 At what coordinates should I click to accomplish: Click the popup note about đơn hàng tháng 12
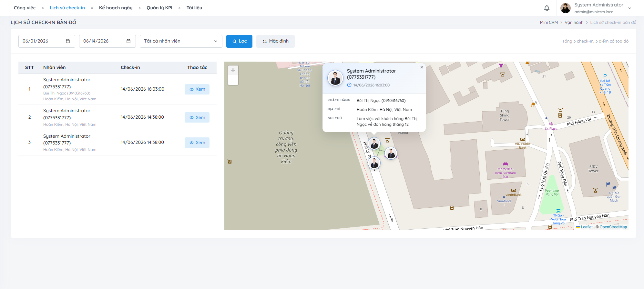[387, 122]
